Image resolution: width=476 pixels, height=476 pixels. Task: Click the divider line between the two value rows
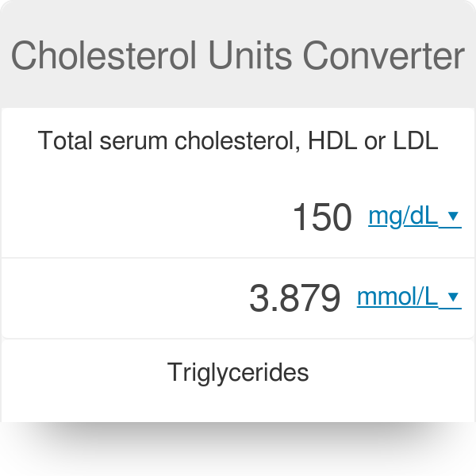click(238, 258)
